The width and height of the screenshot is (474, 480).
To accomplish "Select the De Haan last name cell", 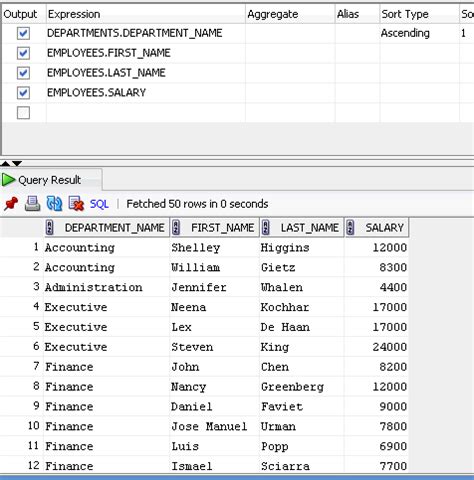I will point(302,327).
